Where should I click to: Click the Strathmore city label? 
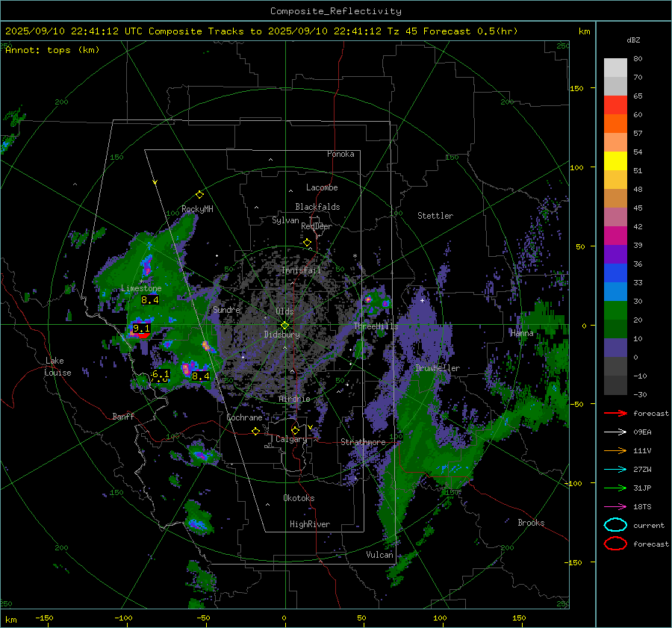point(363,442)
